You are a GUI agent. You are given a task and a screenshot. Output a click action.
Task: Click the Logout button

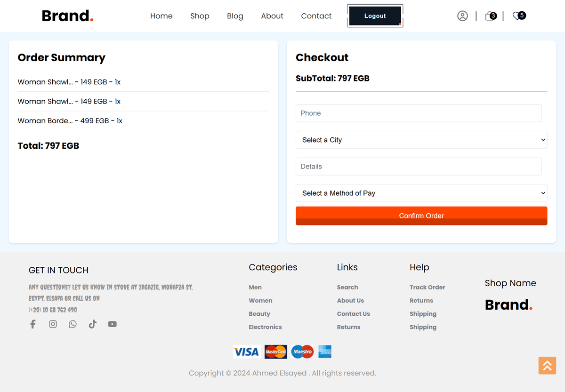click(375, 16)
